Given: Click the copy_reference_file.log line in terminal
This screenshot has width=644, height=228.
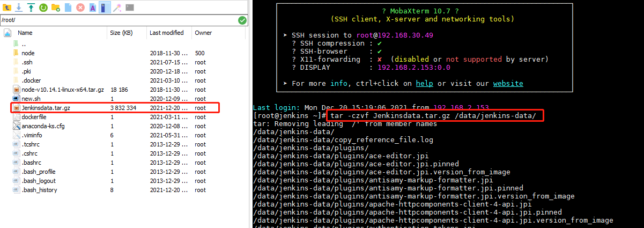Looking at the screenshot, I should 343,140.
